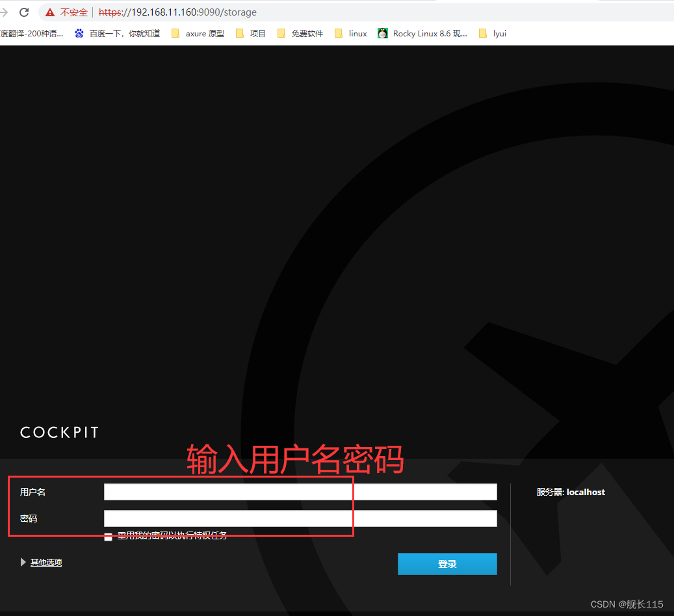Click the folder icon beside lyui bookmark

482,33
